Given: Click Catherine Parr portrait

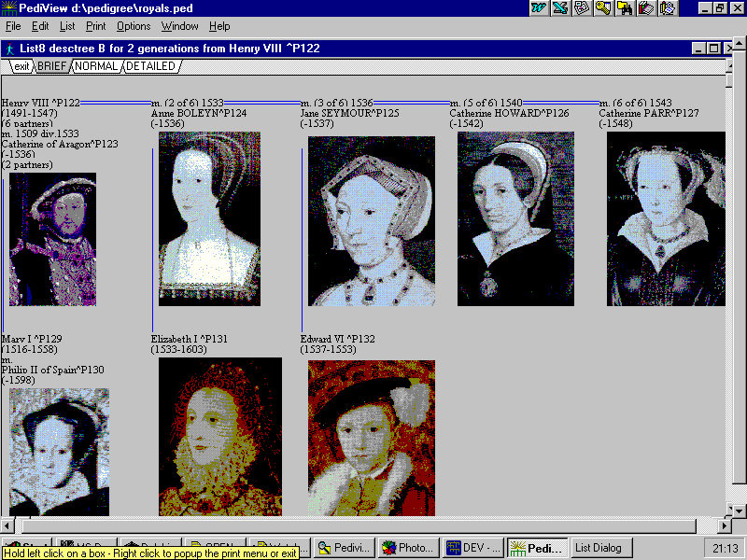Looking at the screenshot, I should (x=666, y=218).
